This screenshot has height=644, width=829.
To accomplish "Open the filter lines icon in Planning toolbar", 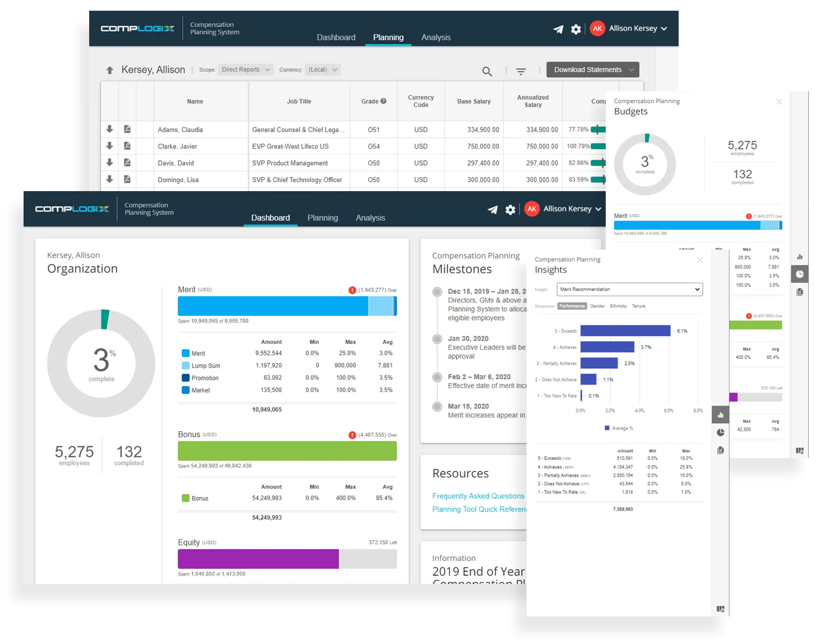I will [x=521, y=71].
